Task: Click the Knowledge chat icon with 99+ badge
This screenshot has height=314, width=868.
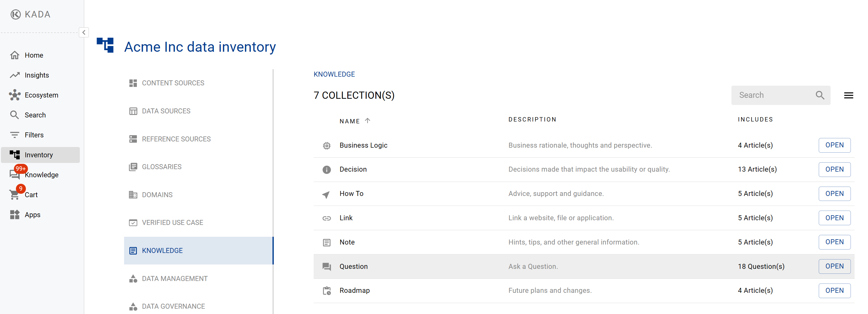Action: (14, 174)
